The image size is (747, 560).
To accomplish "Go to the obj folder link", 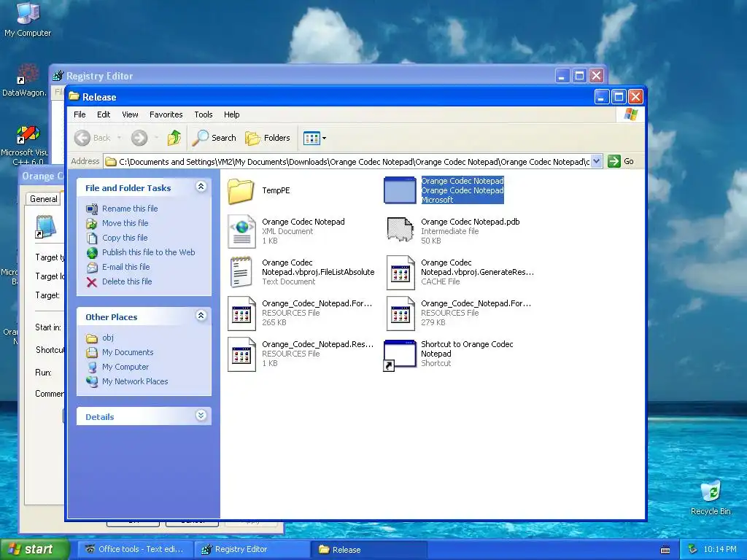I will pyautogui.click(x=108, y=338).
